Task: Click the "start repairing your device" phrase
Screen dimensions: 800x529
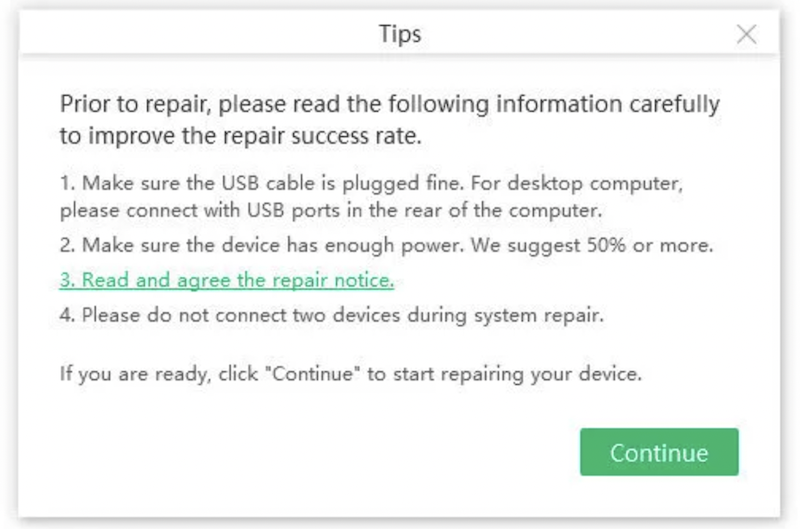Action: (540, 375)
